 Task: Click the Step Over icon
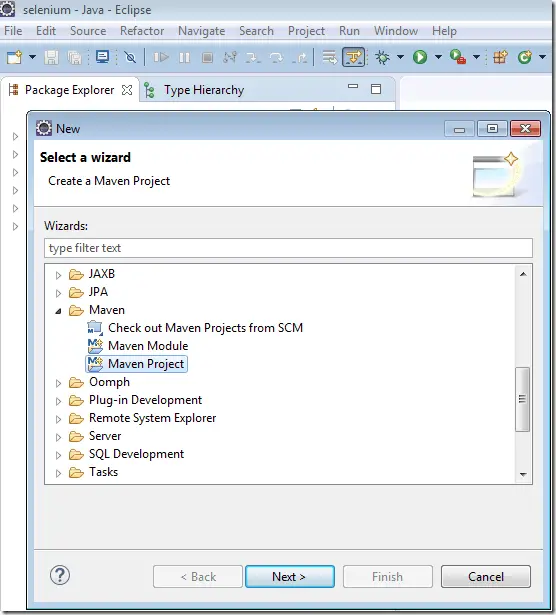pos(276,58)
